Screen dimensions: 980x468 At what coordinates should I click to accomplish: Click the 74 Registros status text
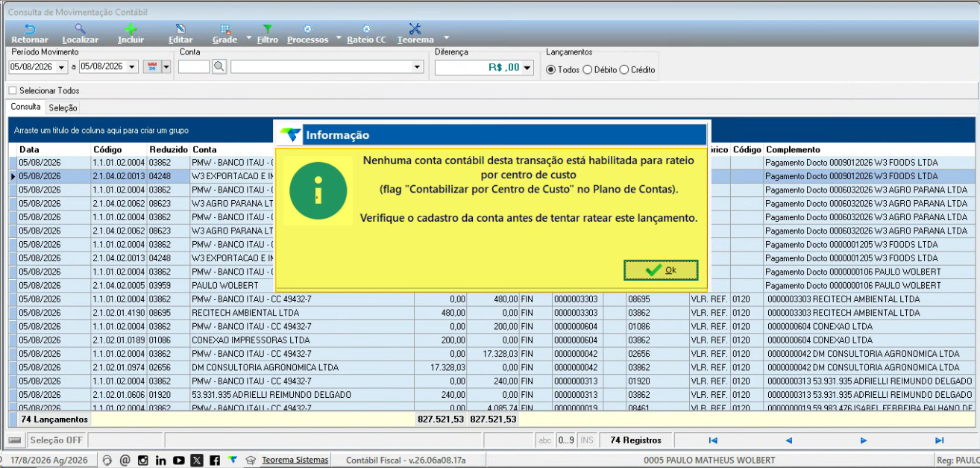635,440
